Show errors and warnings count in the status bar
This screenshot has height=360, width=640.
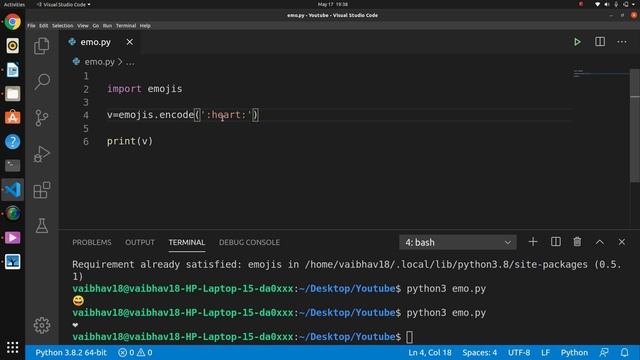(135, 352)
